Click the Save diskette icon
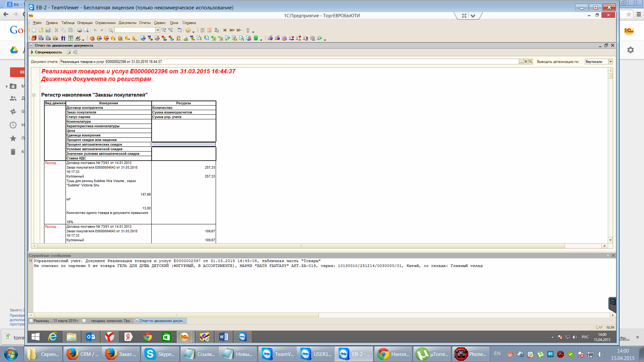The height and width of the screenshot is (362, 644). [x=48, y=30]
